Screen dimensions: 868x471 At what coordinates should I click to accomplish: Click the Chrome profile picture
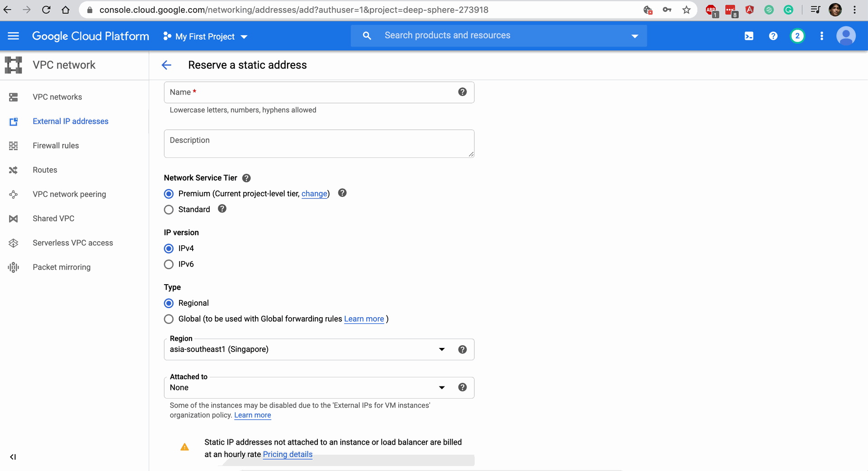pos(835,10)
